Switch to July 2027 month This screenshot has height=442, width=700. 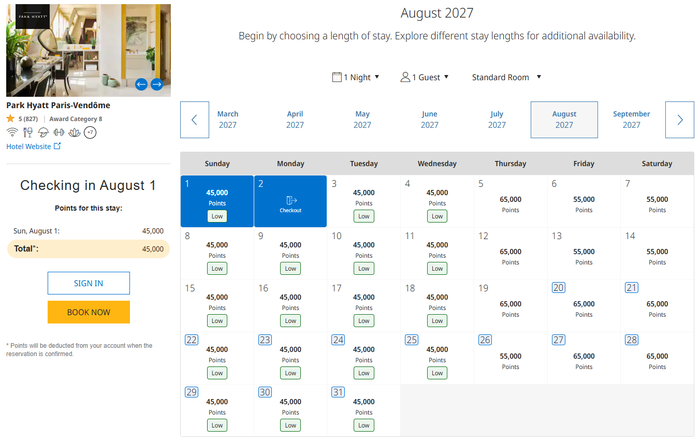[x=497, y=120]
